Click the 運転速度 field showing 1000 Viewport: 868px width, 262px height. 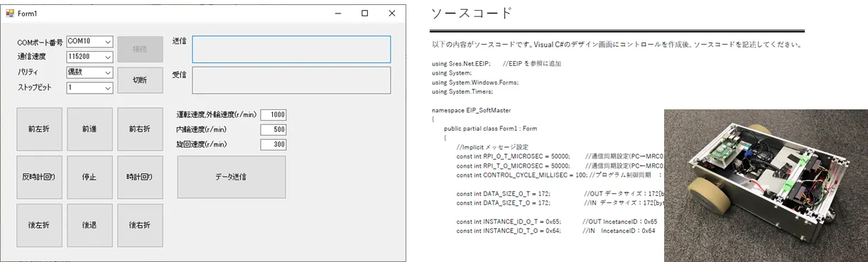273,115
